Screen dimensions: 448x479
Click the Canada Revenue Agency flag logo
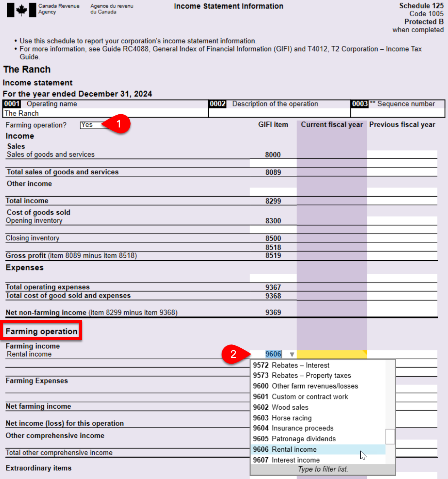[22, 10]
